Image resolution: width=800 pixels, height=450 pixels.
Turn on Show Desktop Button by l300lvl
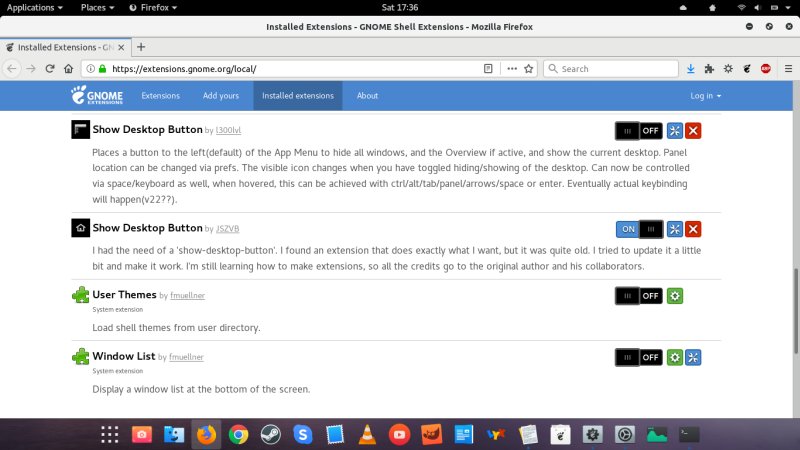pyautogui.click(x=639, y=131)
